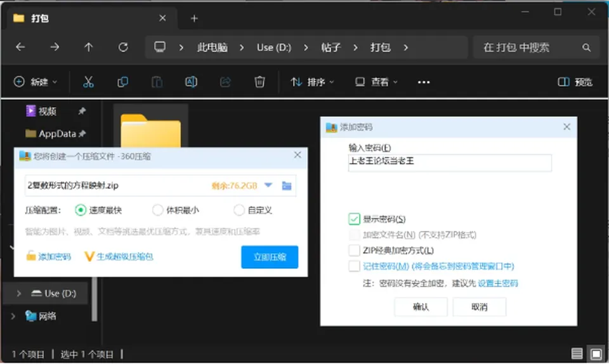The image size is (609, 364).
Task: Expand the 网络 tree node
Action: (x=13, y=316)
